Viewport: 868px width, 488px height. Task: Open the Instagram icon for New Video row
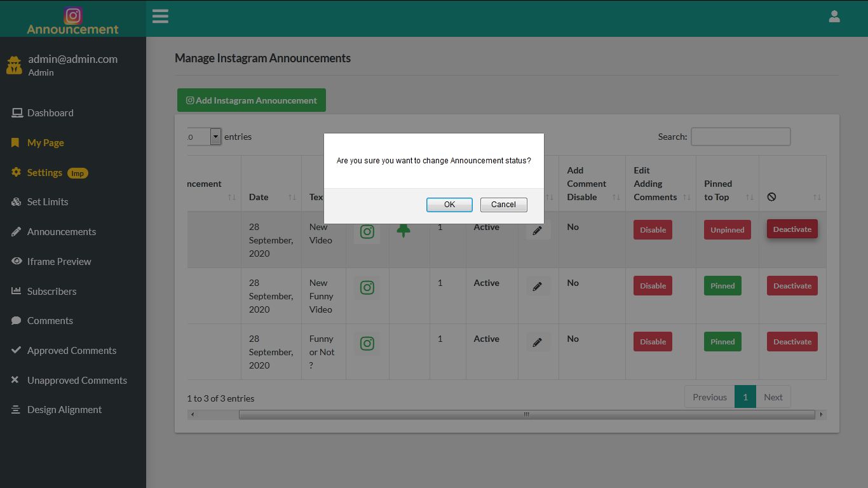[367, 232]
